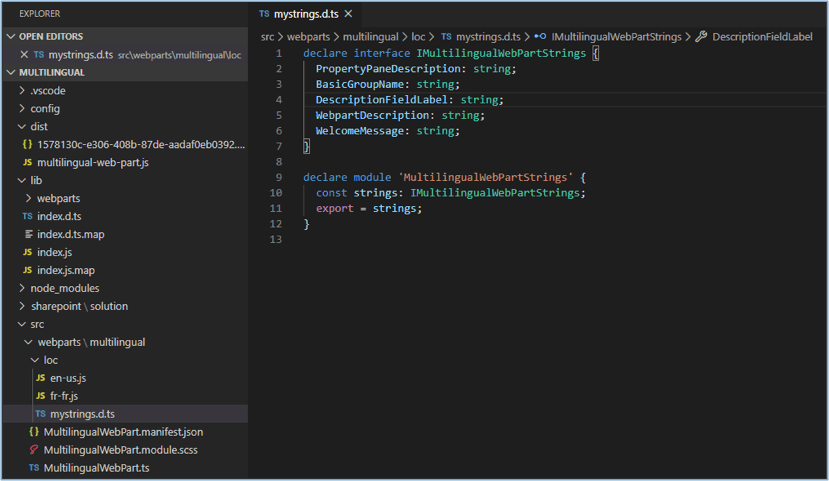Screen dimensions: 829x481
Task: Click the wrench icon before DescriptionFieldLabel breadcrumb
Action: point(701,36)
